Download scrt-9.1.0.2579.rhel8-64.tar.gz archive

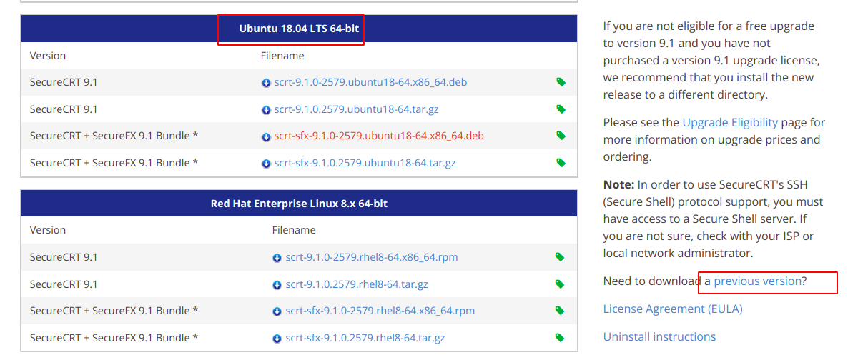coord(357,284)
